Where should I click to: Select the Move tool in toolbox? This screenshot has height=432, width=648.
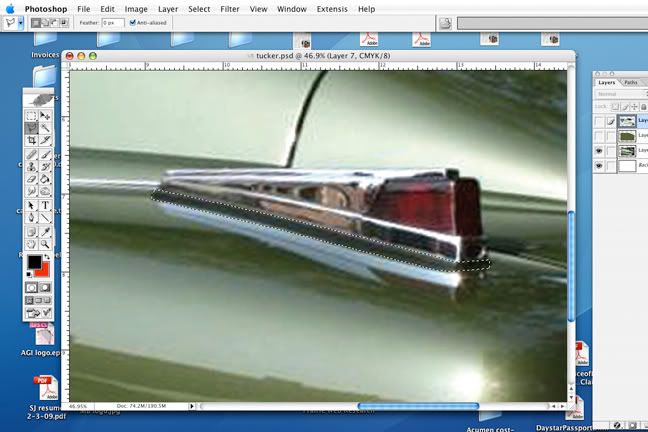(x=45, y=116)
